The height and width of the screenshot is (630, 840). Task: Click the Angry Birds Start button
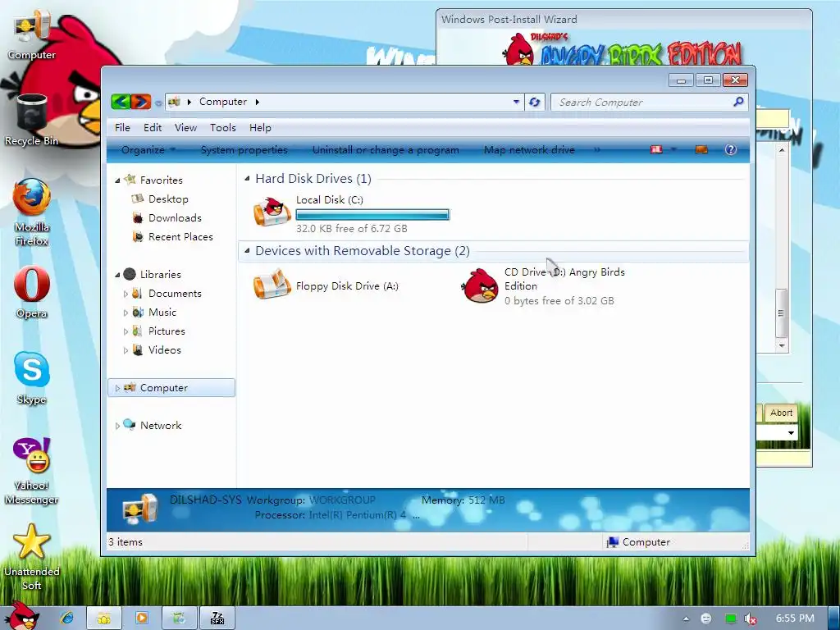21,616
